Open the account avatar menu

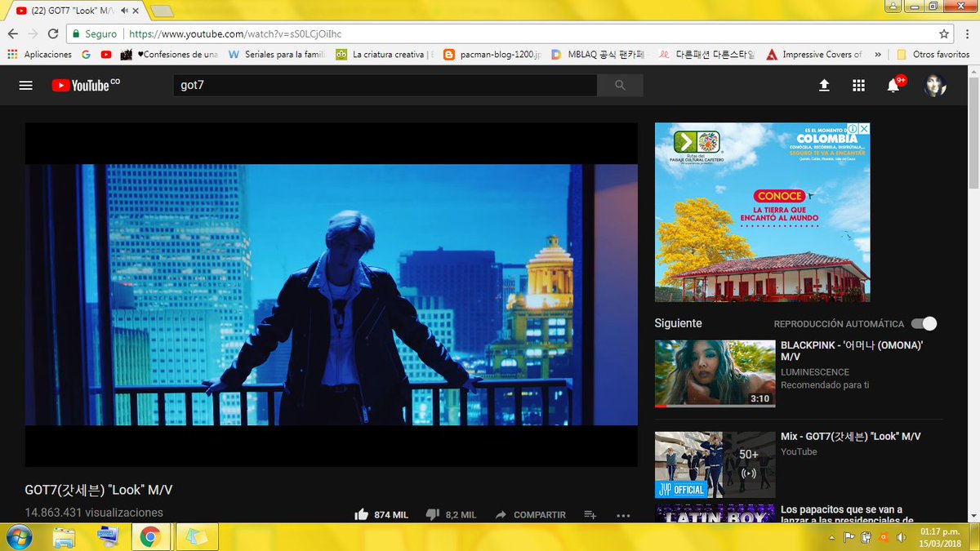click(935, 85)
